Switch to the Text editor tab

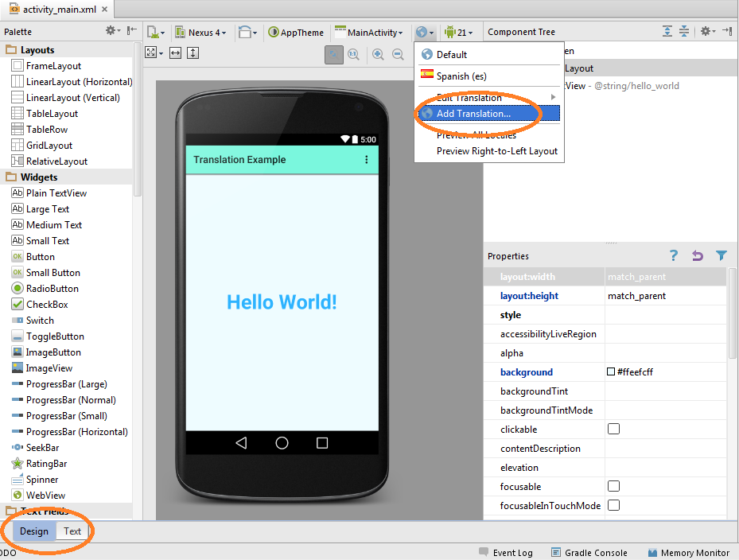(x=72, y=531)
